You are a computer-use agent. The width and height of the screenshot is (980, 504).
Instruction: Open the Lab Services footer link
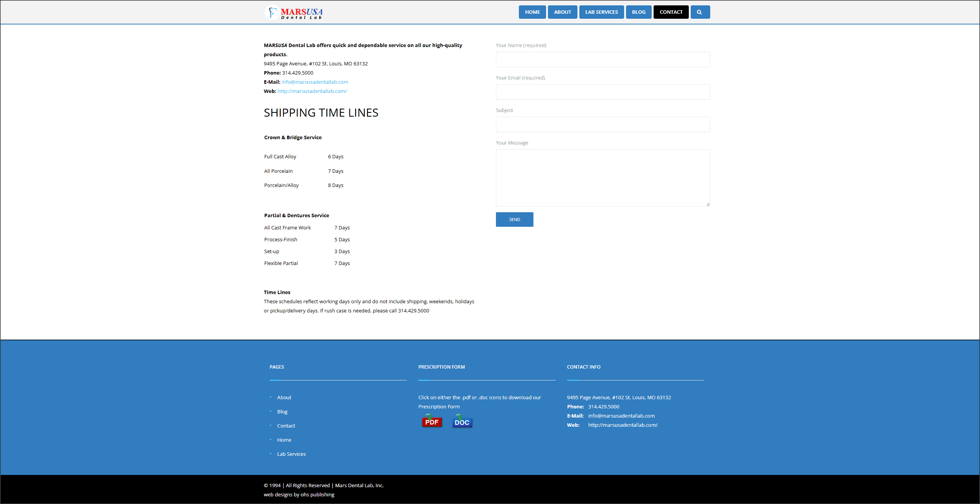[291, 454]
